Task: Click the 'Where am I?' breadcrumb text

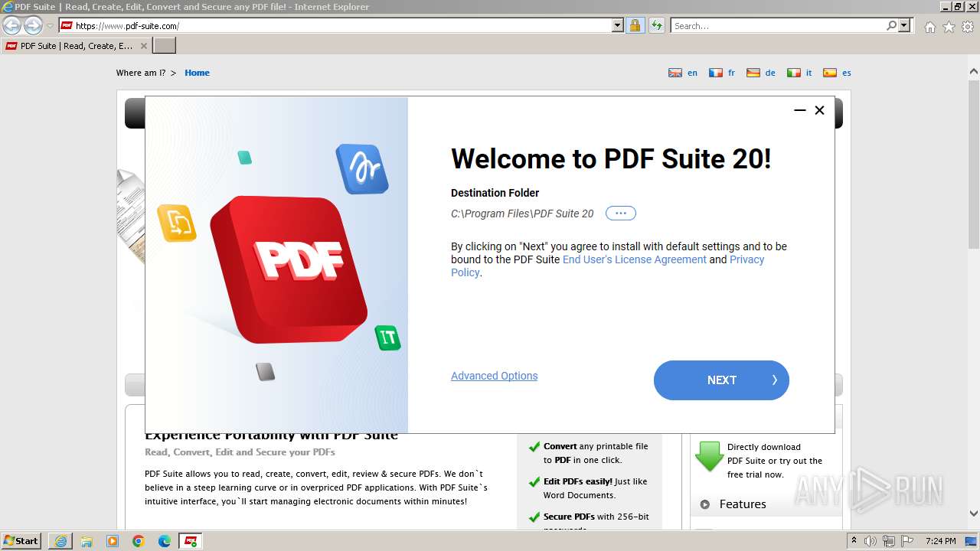Action: click(141, 73)
